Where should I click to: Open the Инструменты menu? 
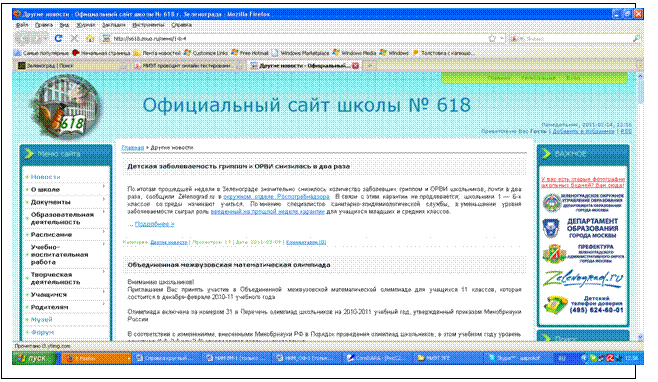point(148,25)
